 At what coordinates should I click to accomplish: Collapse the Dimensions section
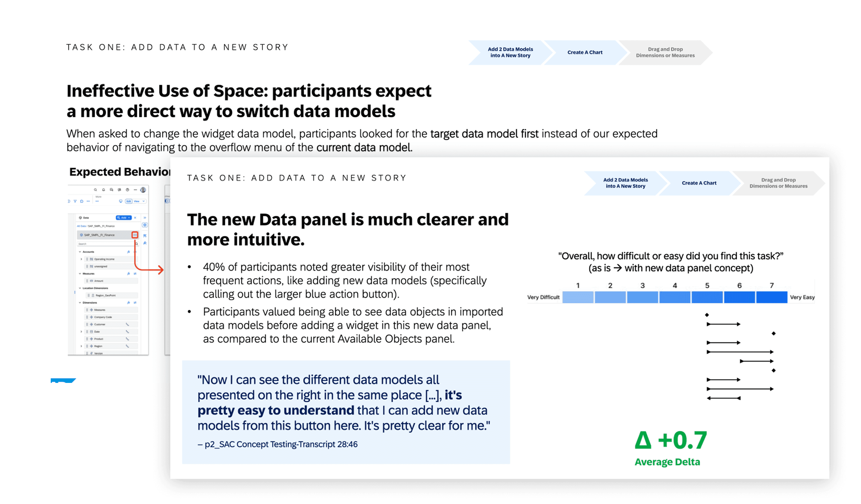click(80, 303)
